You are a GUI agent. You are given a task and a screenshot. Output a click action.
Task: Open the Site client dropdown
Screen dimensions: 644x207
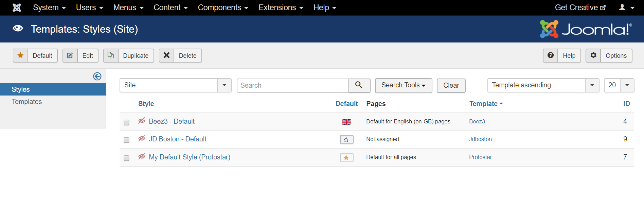pos(176,85)
